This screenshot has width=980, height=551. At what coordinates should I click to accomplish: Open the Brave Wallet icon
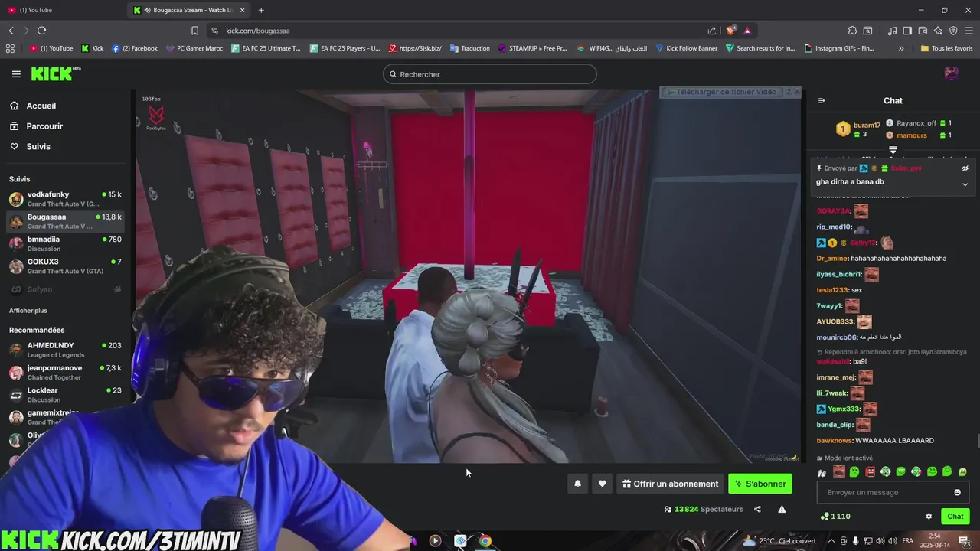[923, 31]
